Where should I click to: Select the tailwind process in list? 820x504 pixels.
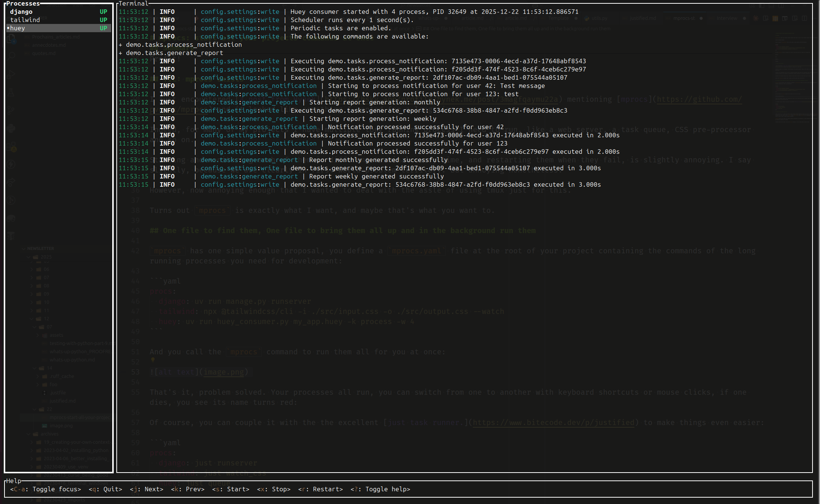(25, 20)
